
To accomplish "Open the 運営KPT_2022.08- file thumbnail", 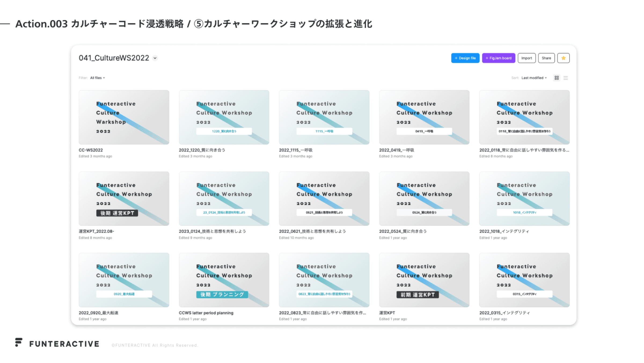I will (124, 199).
